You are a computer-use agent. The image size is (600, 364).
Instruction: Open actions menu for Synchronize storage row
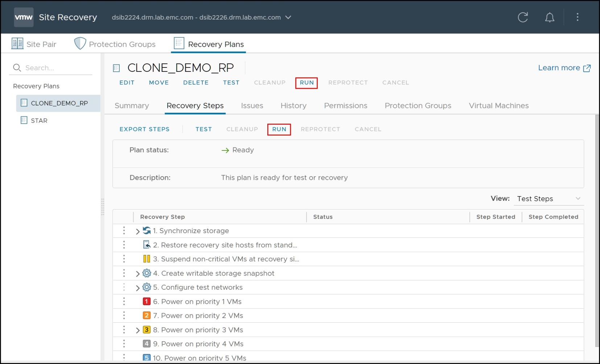point(124,231)
